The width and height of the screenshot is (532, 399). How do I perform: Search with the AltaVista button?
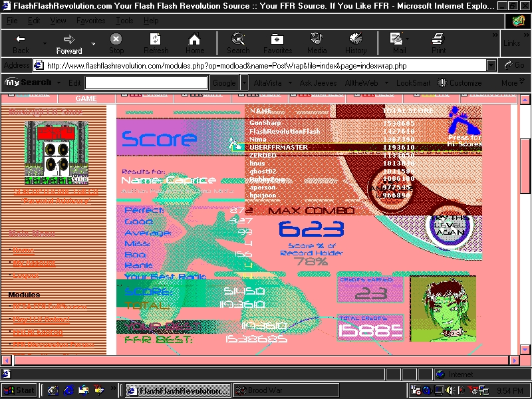pyautogui.click(x=268, y=83)
